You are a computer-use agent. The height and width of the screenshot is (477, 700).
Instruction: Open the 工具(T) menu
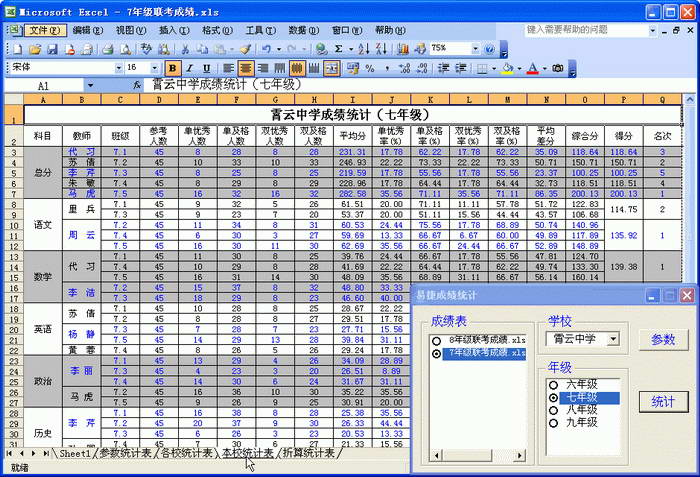pyautogui.click(x=261, y=30)
